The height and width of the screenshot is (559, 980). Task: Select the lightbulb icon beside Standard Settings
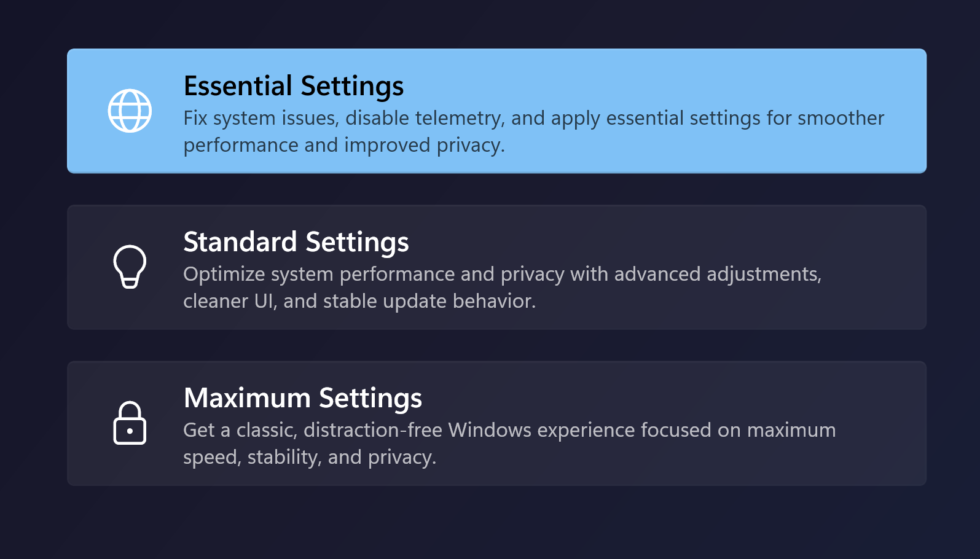pyautogui.click(x=130, y=267)
